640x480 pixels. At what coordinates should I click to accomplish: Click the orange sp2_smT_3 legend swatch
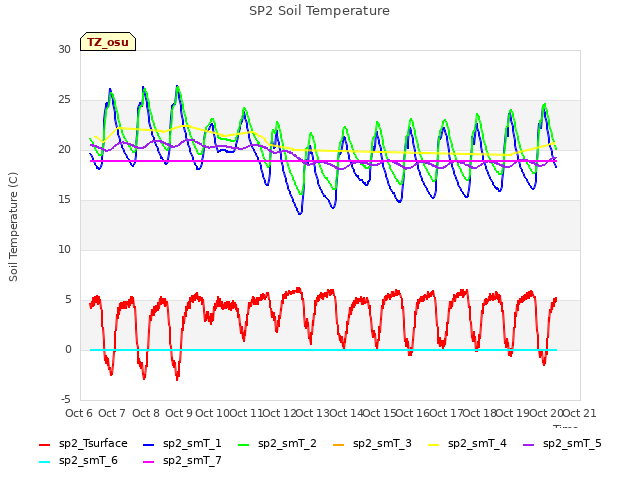click(x=339, y=444)
